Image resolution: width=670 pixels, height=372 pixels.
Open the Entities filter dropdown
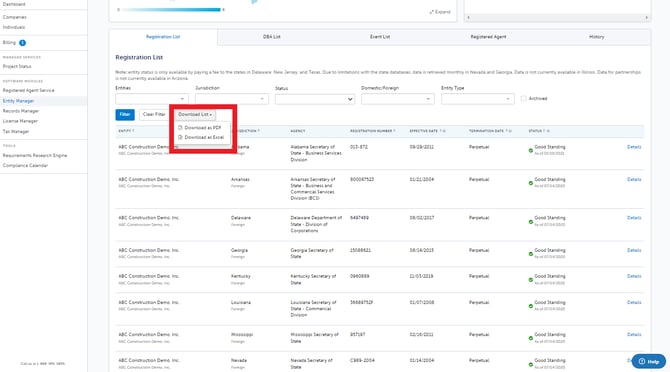point(152,99)
